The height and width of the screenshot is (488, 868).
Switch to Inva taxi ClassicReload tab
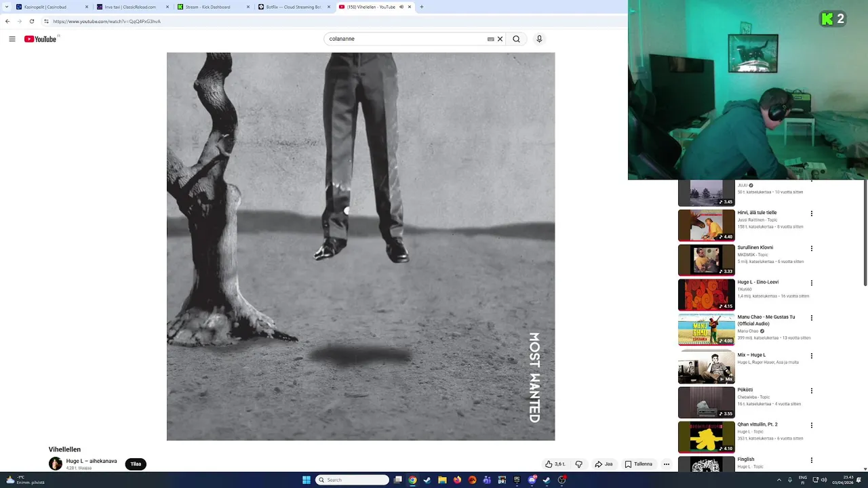(132, 7)
